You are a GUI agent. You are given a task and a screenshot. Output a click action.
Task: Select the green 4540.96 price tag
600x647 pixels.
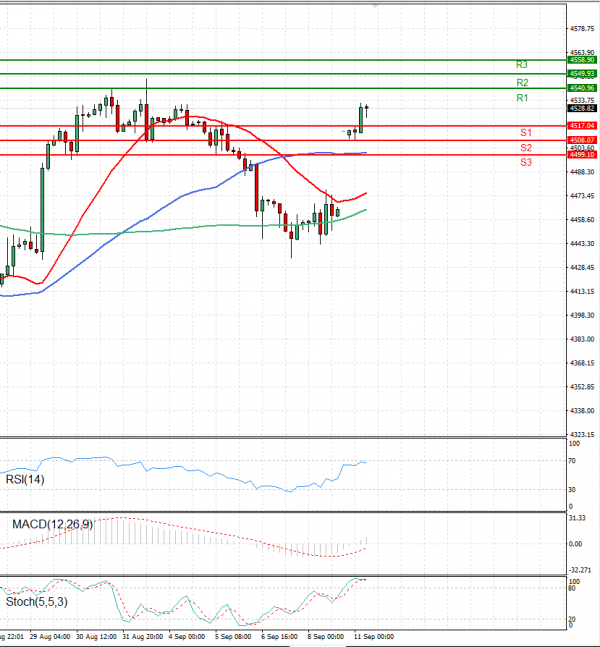(582, 88)
